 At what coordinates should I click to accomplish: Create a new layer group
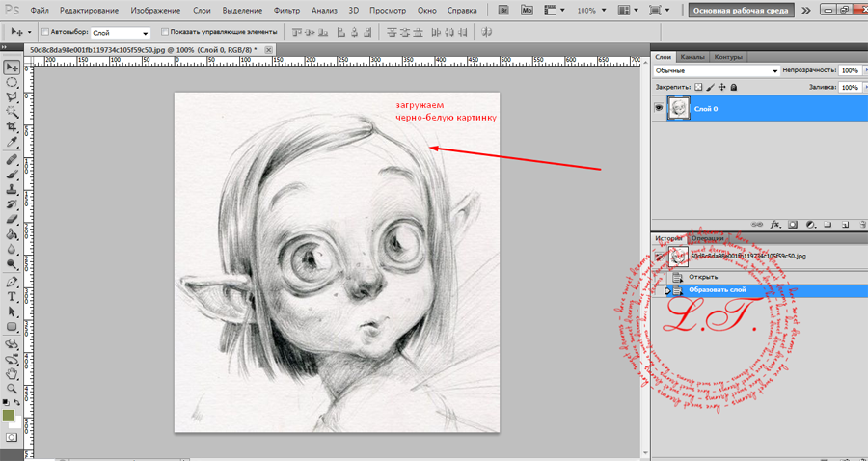[828, 225]
